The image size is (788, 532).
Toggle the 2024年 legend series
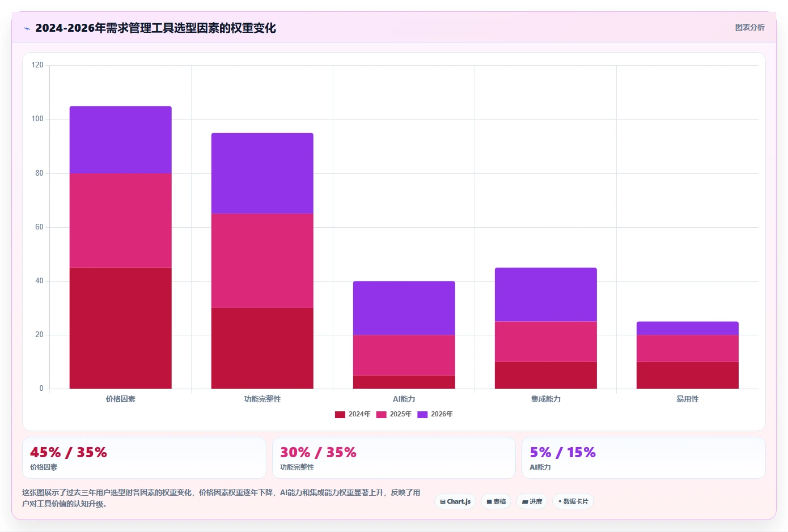tap(353, 414)
